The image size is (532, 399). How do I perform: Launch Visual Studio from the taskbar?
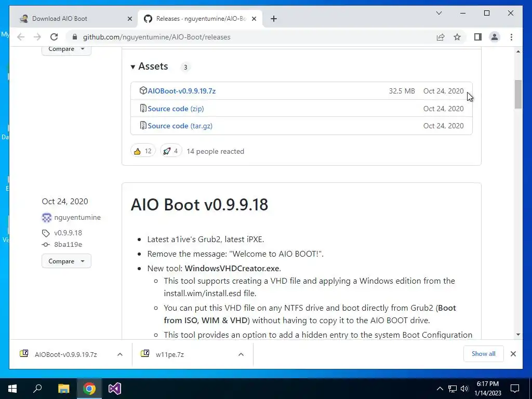(x=115, y=389)
